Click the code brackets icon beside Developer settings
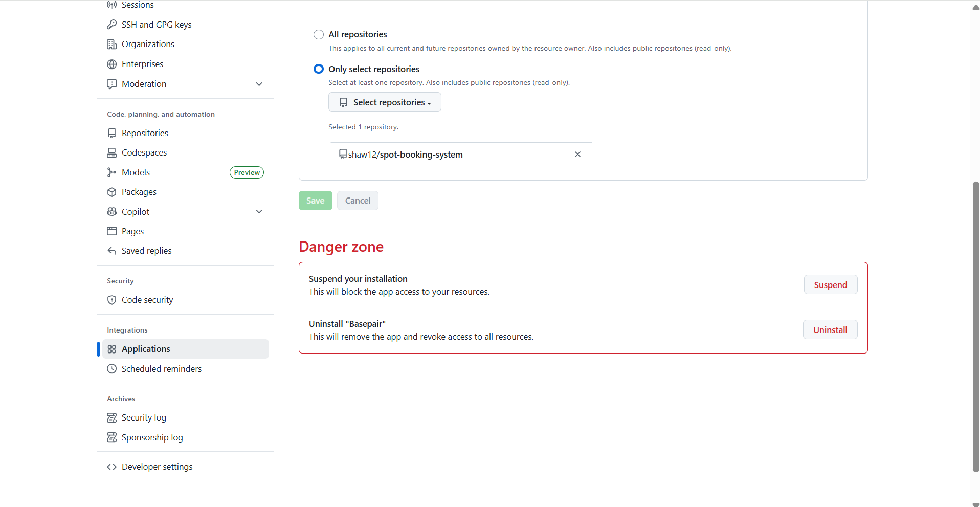This screenshot has height=507, width=980. click(x=112, y=467)
